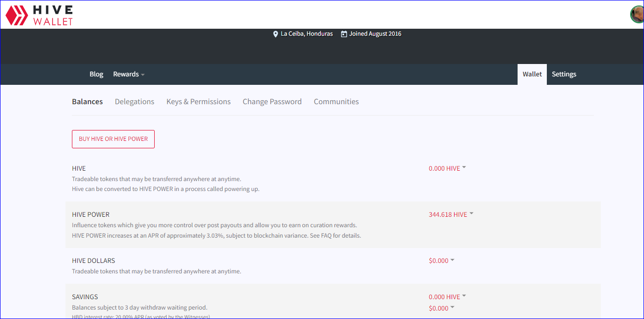Screen dimensions: 644x319
Task: Expand the Savings 0.000 HIVE dropdown
Action: tap(447, 297)
